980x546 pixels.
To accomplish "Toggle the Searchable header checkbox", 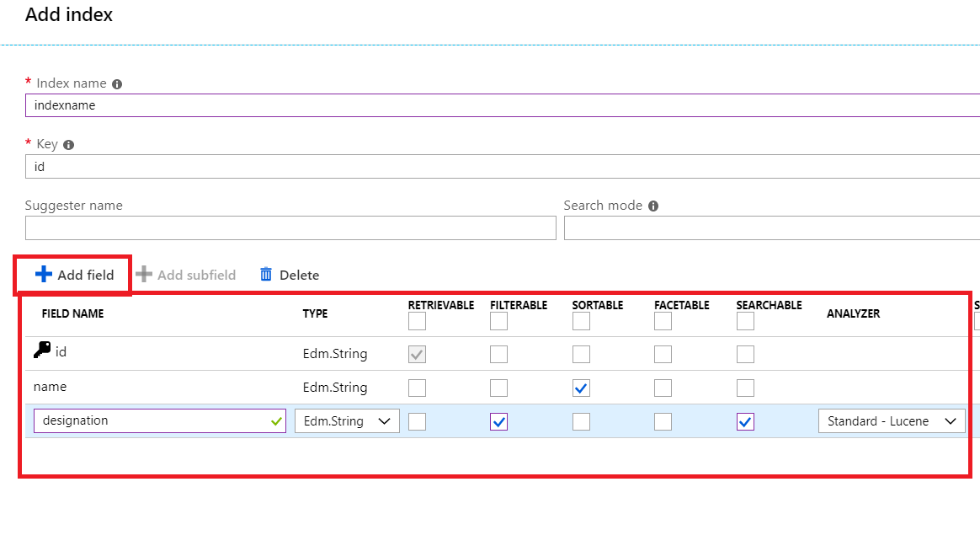I will (744, 321).
